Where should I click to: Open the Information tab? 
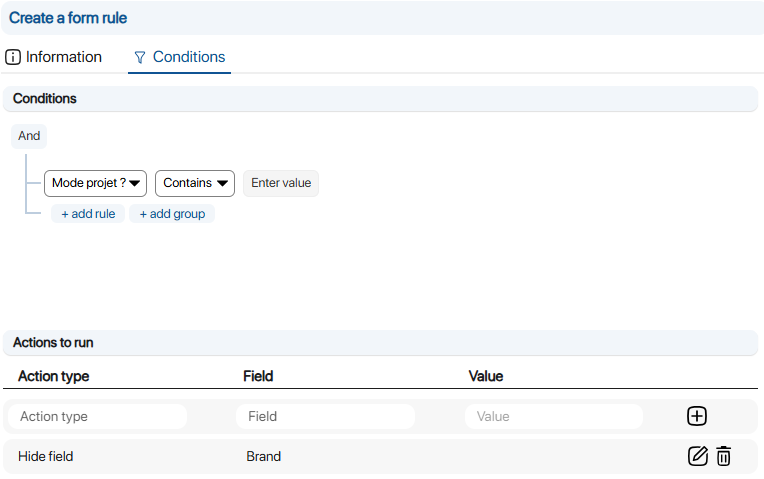point(63,57)
